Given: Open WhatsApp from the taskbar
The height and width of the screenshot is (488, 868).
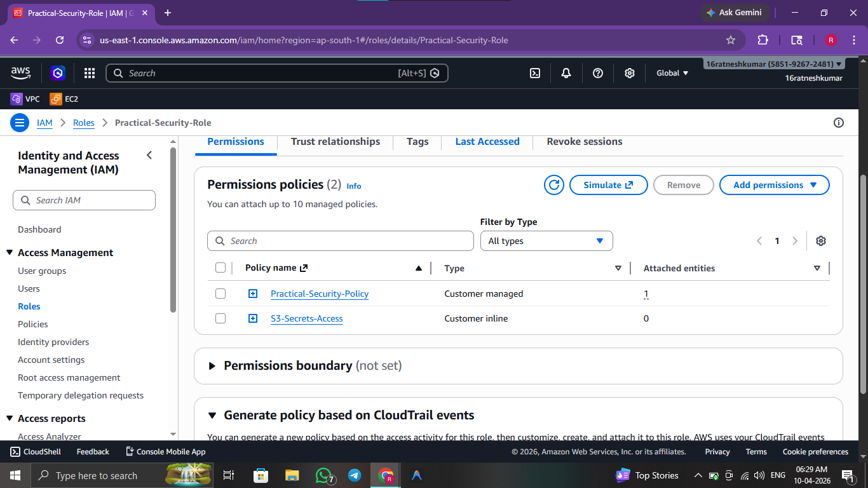Looking at the screenshot, I should 324,475.
